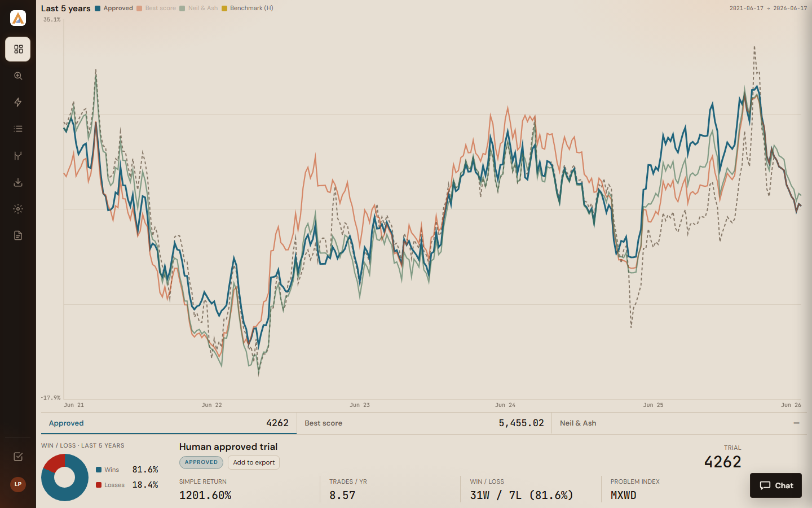Open the checklist icon near sidebar bottom
Viewport: 812px width, 508px height.
pos(18,457)
